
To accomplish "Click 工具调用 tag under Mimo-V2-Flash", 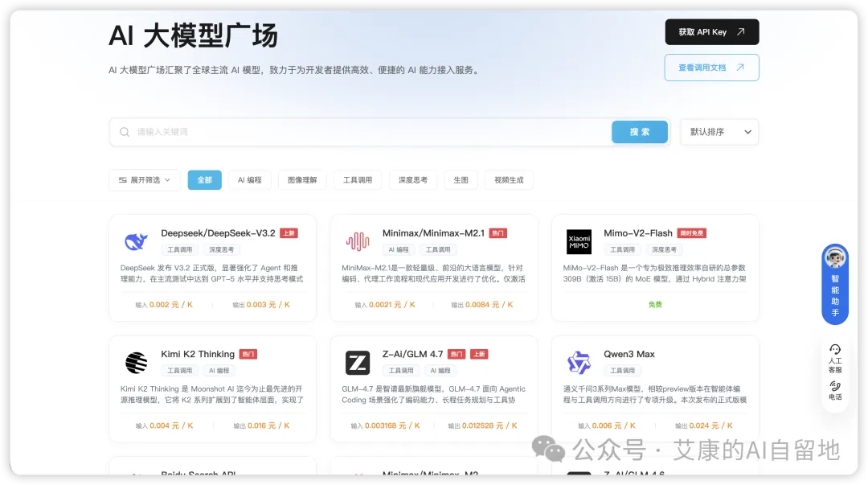I will (x=622, y=250).
